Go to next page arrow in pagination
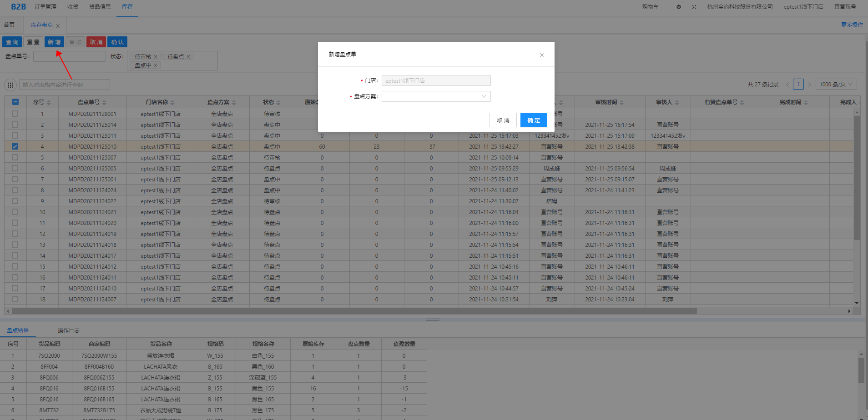This screenshot has height=420, width=868. (x=809, y=85)
